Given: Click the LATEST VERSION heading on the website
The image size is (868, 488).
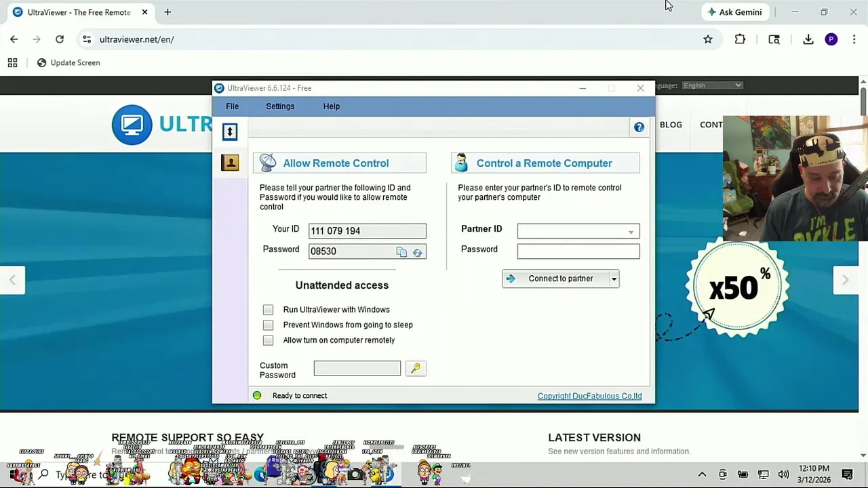Looking at the screenshot, I should click(x=594, y=438).
